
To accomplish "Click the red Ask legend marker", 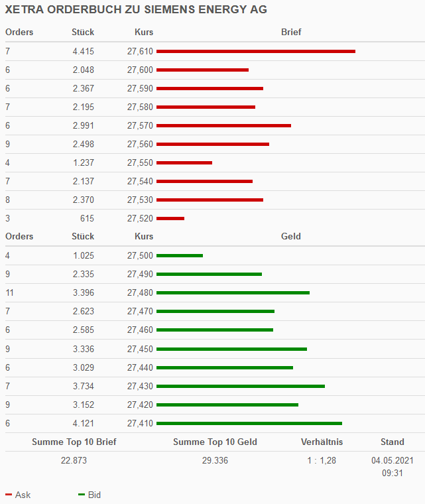I will point(9,495).
